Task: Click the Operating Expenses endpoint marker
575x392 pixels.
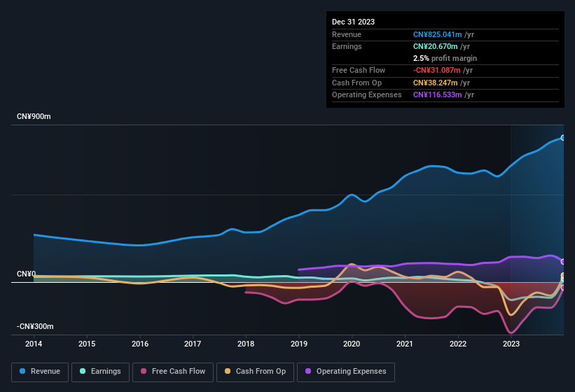Action: (563, 262)
